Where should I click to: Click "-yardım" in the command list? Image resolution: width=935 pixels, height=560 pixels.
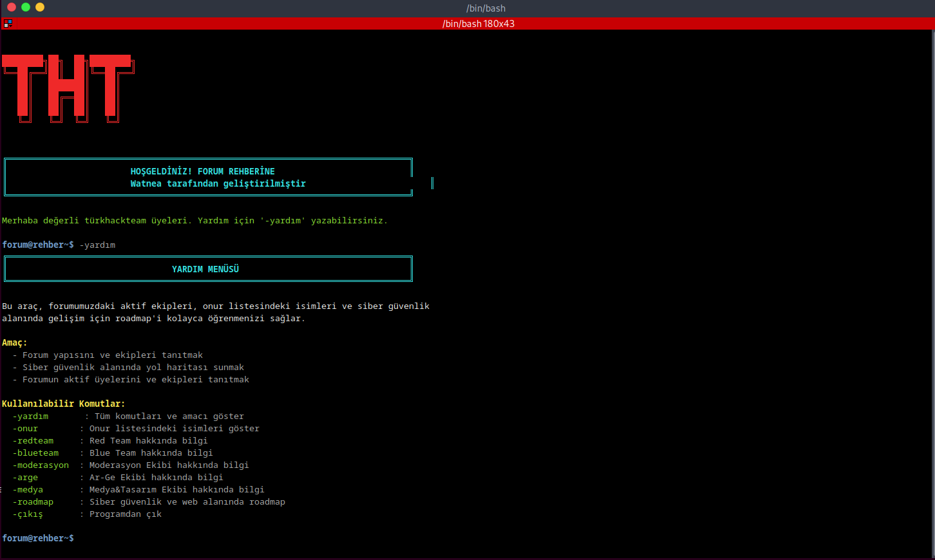point(30,416)
